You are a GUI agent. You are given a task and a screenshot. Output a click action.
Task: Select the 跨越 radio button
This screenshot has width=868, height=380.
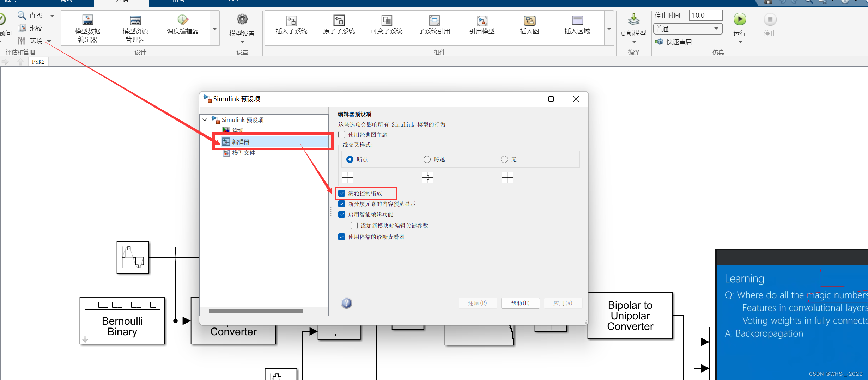427,159
